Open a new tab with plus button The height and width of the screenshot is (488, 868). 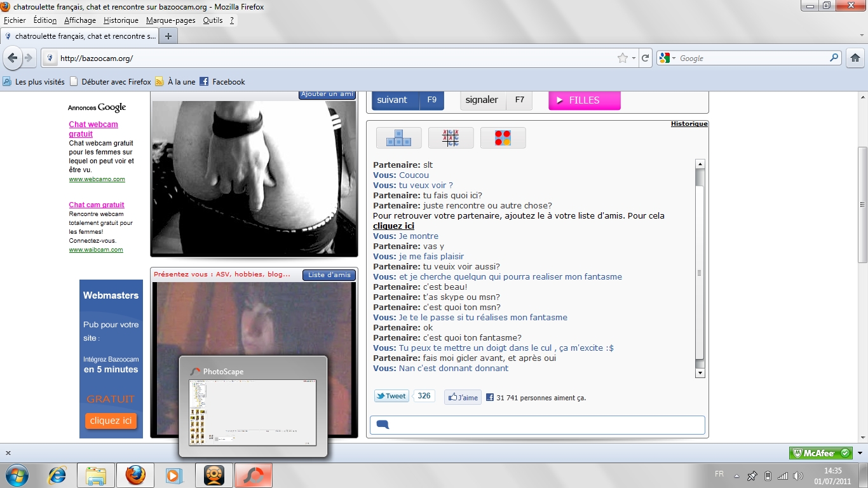pyautogui.click(x=168, y=36)
